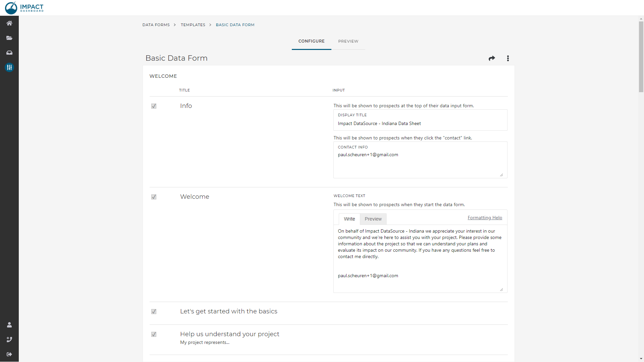
Task: Click Basic Data Form breadcrumb
Action: coord(235,25)
